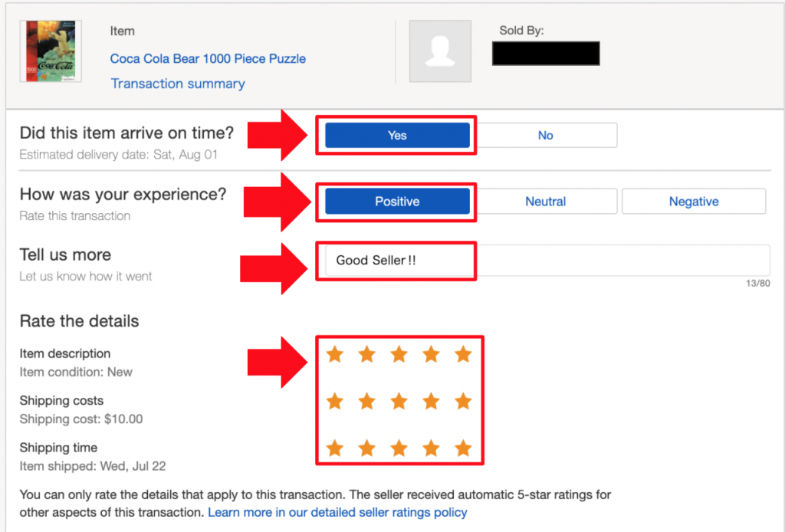Rate Shipping costs one star

point(335,401)
